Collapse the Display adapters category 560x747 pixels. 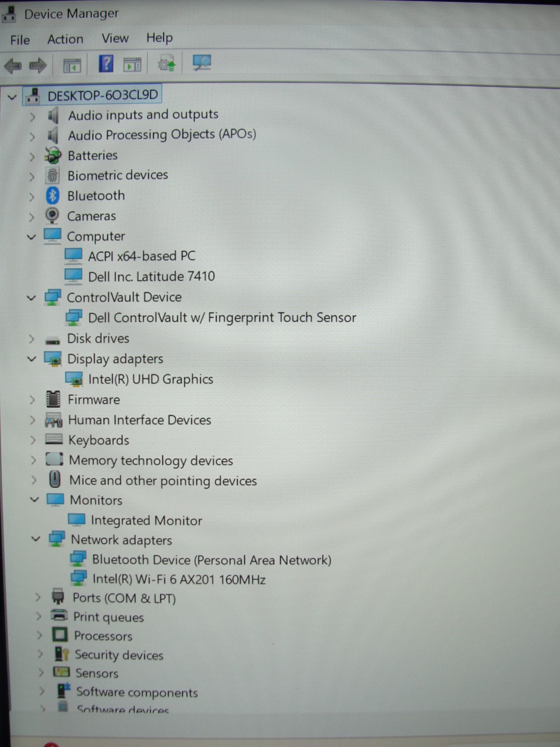pyautogui.click(x=32, y=359)
